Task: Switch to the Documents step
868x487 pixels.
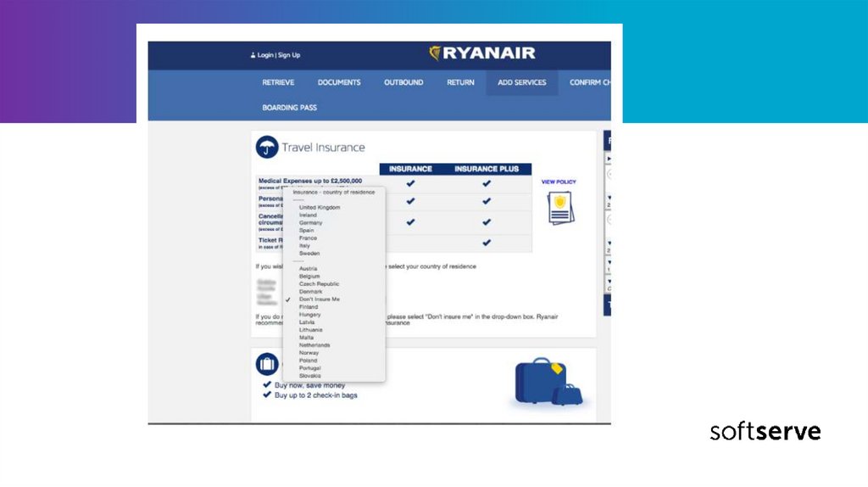Action: 339,82
